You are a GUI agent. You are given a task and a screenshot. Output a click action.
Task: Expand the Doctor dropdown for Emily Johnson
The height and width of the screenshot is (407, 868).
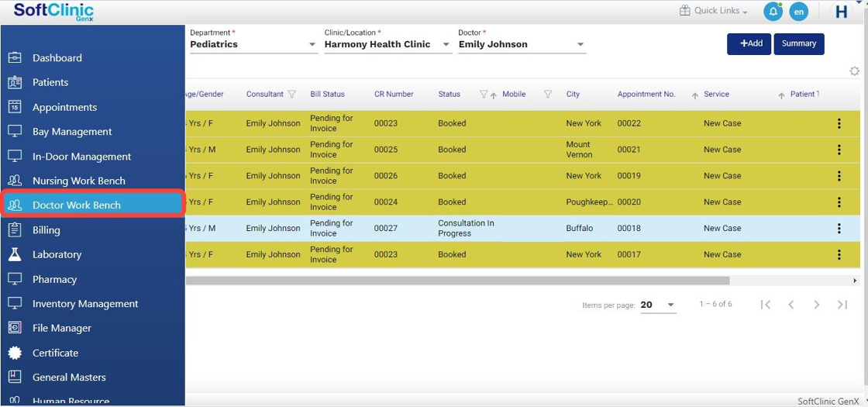pos(580,45)
